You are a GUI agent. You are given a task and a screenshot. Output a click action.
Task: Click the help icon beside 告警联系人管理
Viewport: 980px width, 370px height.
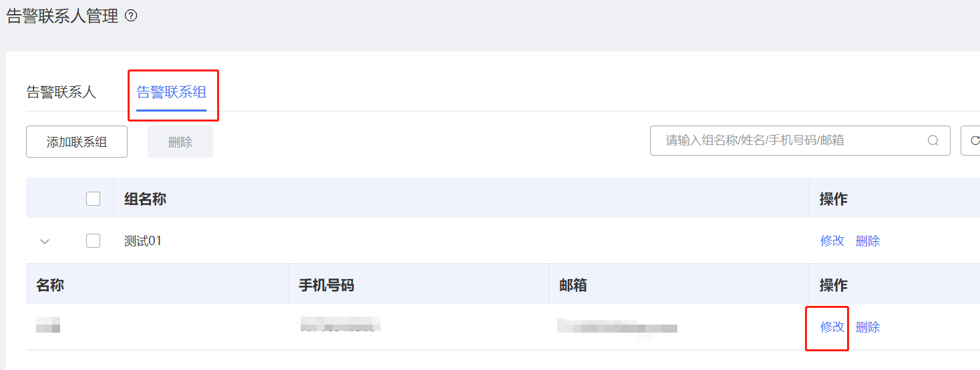click(x=131, y=16)
